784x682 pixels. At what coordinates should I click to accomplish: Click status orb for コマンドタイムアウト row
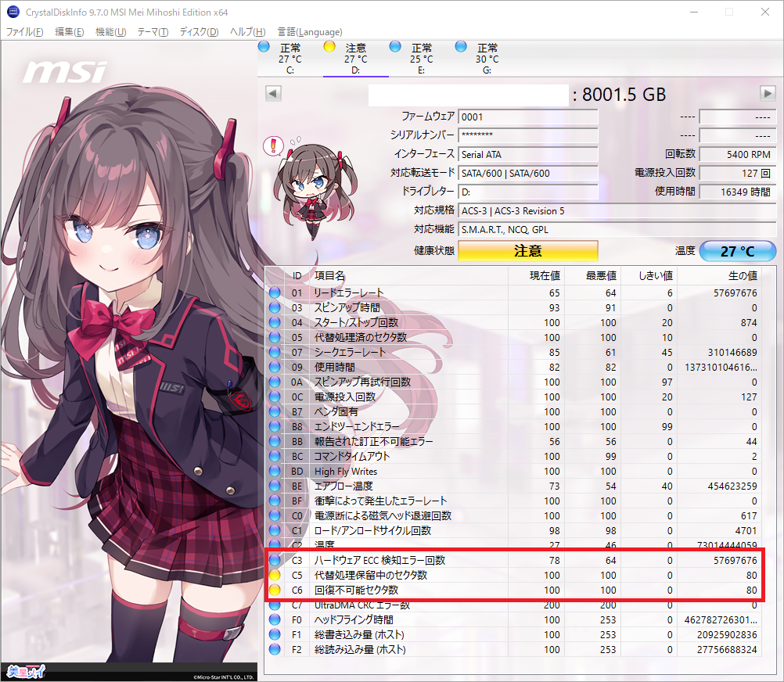(275, 456)
